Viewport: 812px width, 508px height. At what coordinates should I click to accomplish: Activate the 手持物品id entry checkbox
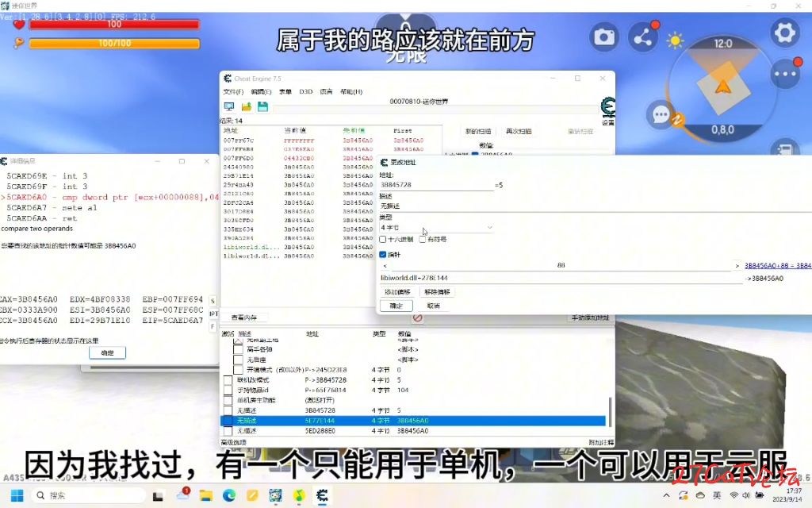228,391
